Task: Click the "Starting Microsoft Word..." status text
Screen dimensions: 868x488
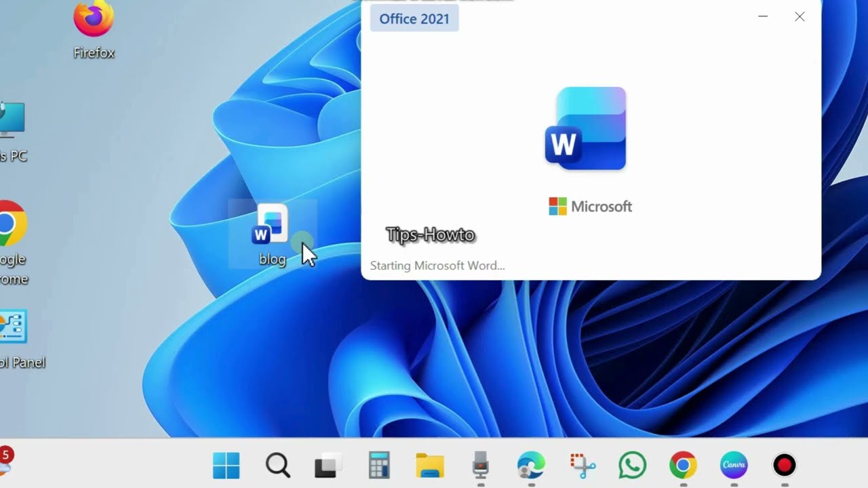Action: (437, 266)
